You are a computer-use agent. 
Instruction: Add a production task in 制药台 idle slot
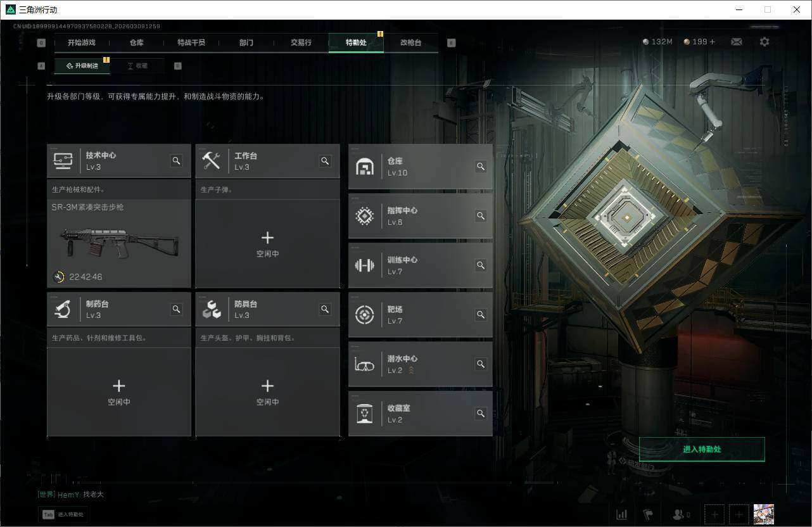119,392
